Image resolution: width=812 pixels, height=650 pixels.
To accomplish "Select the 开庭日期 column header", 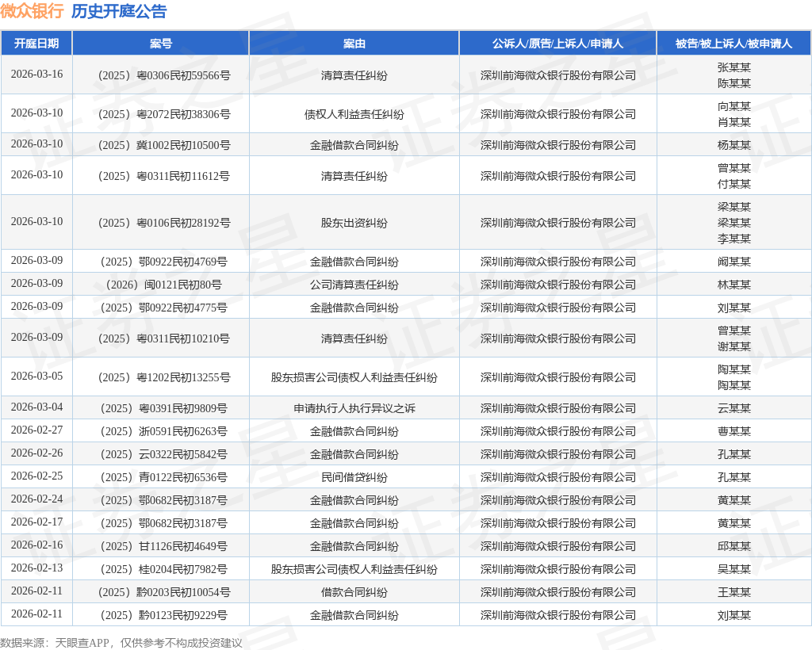I will [x=36, y=44].
